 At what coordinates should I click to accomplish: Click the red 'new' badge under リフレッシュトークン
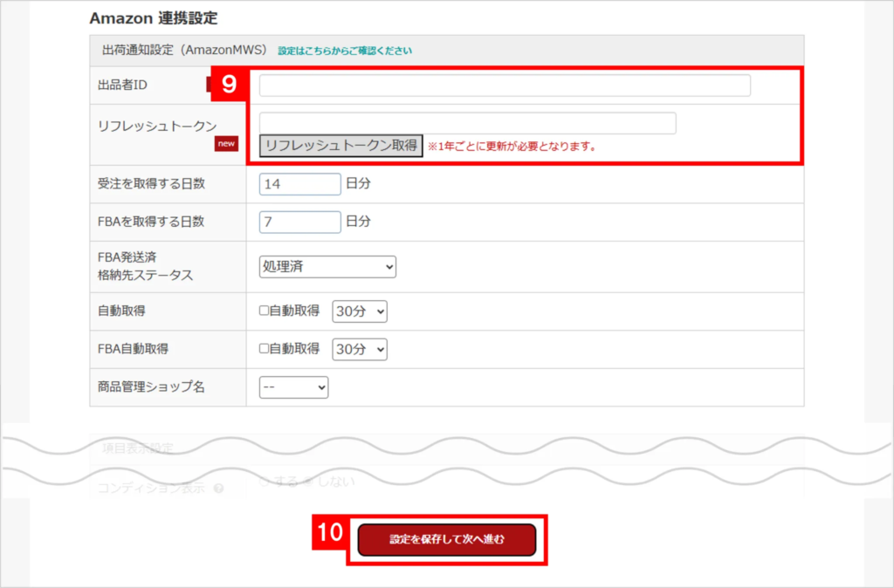(226, 144)
